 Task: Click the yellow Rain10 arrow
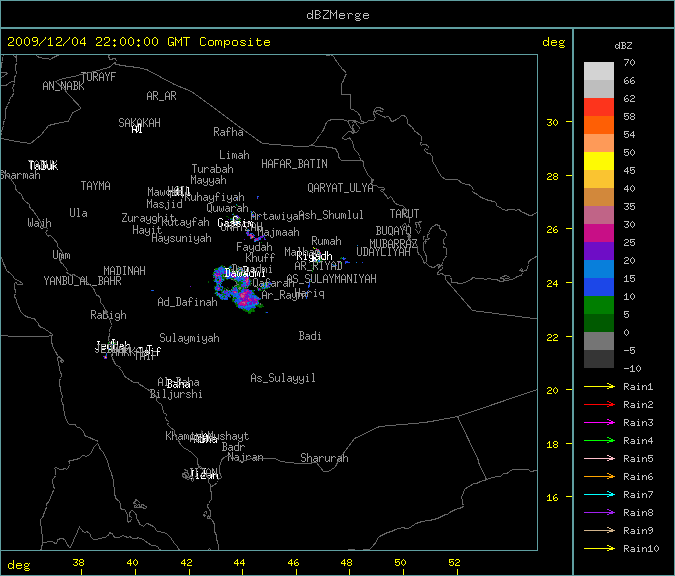click(x=599, y=548)
